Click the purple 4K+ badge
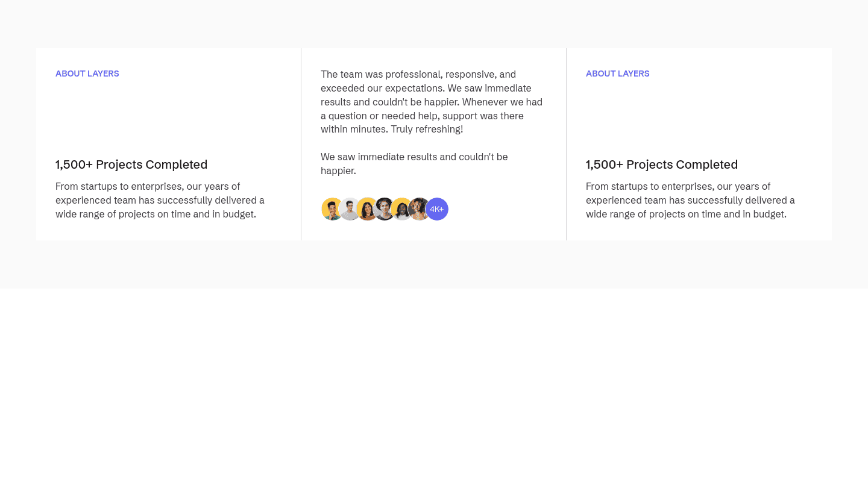This screenshot has width=868, height=488. click(x=437, y=209)
